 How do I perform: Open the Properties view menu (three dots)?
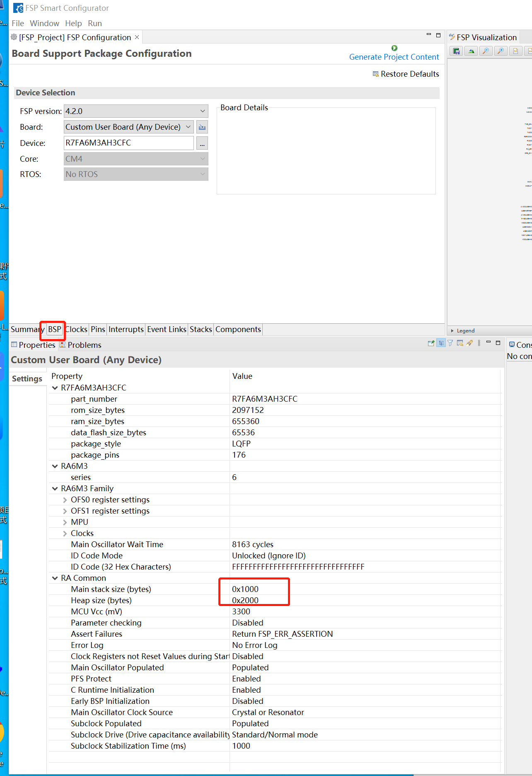[x=479, y=343]
